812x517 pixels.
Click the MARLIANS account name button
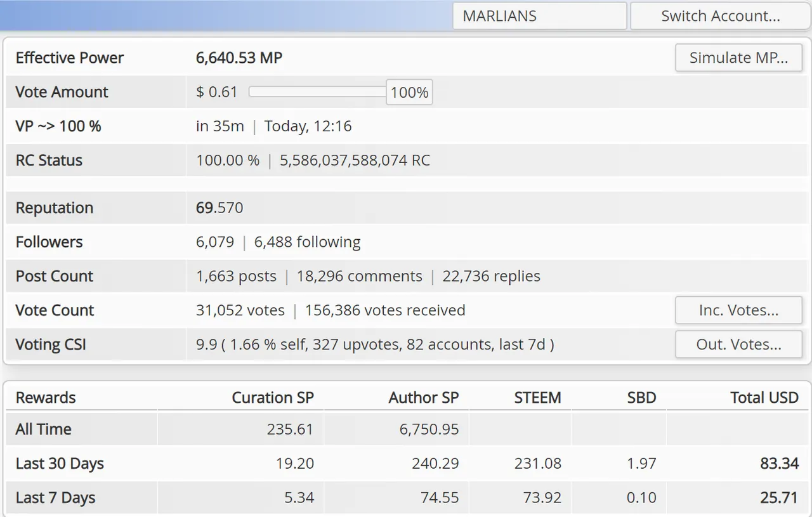click(539, 16)
